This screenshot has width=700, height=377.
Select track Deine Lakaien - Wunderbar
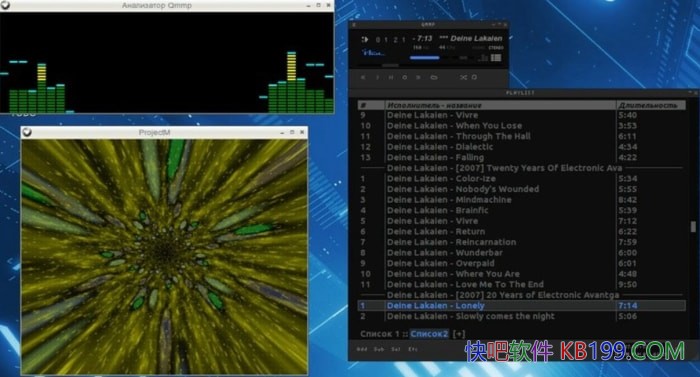point(521,253)
